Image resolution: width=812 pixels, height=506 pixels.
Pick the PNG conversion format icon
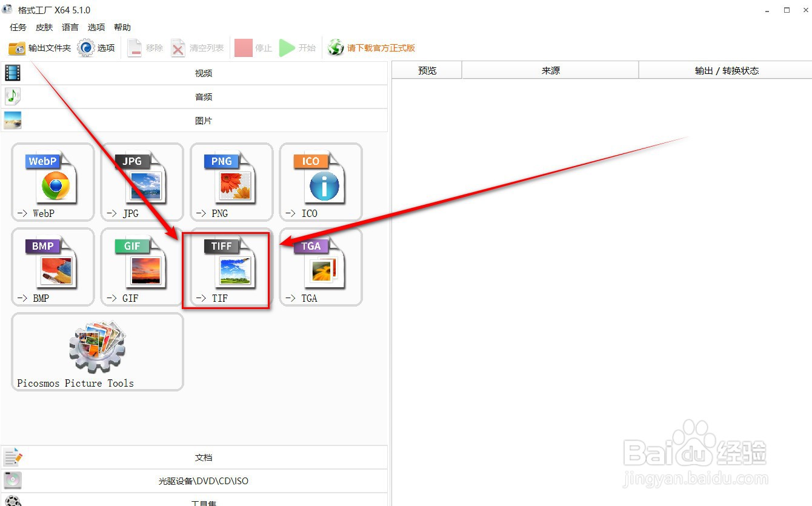point(231,182)
